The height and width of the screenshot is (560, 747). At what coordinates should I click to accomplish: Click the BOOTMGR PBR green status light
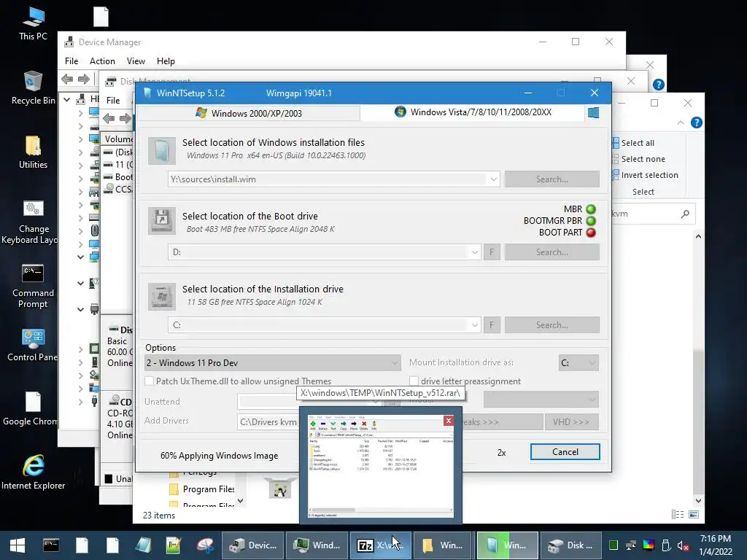coord(591,221)
